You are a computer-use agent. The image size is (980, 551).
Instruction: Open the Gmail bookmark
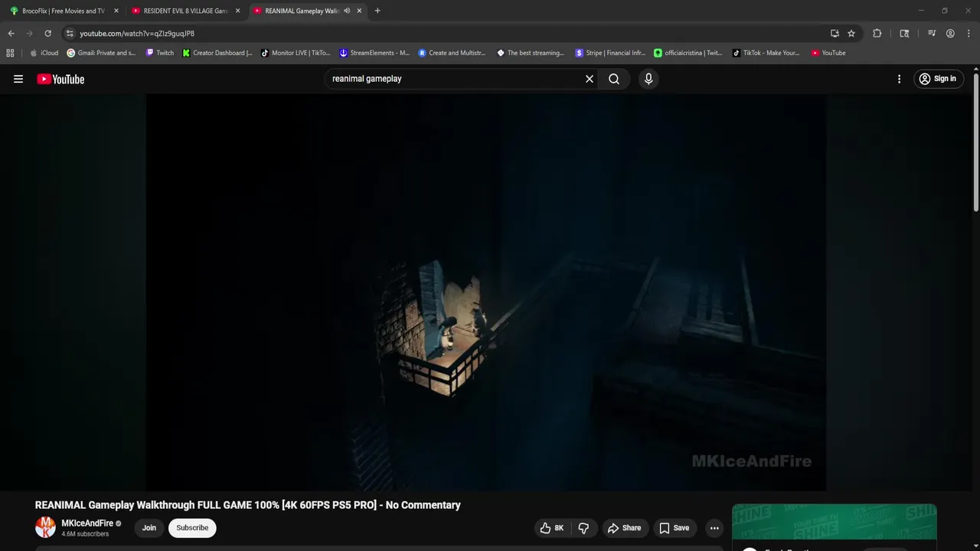101,53
